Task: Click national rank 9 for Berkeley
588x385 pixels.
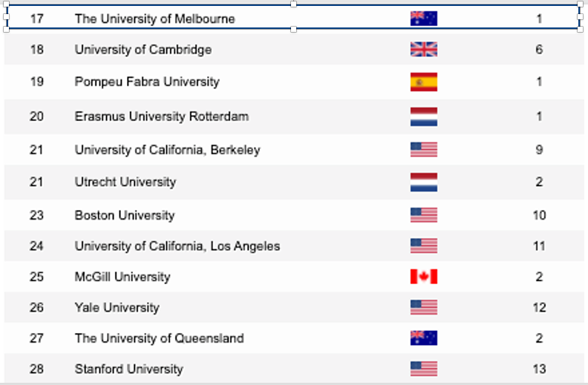Action: click(539, 149)
